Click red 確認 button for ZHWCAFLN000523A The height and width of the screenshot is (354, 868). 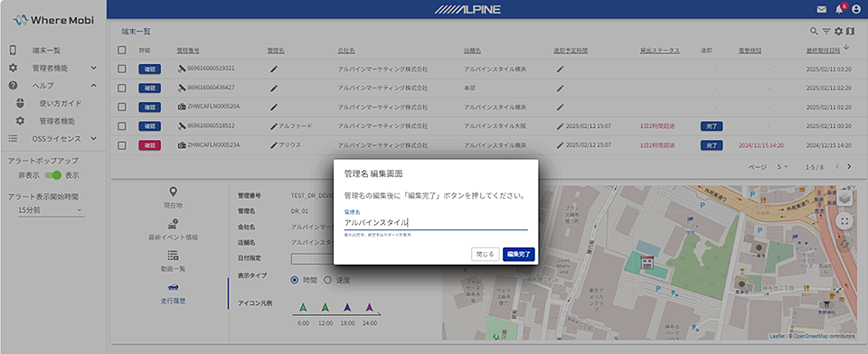(x=149, y=144)
